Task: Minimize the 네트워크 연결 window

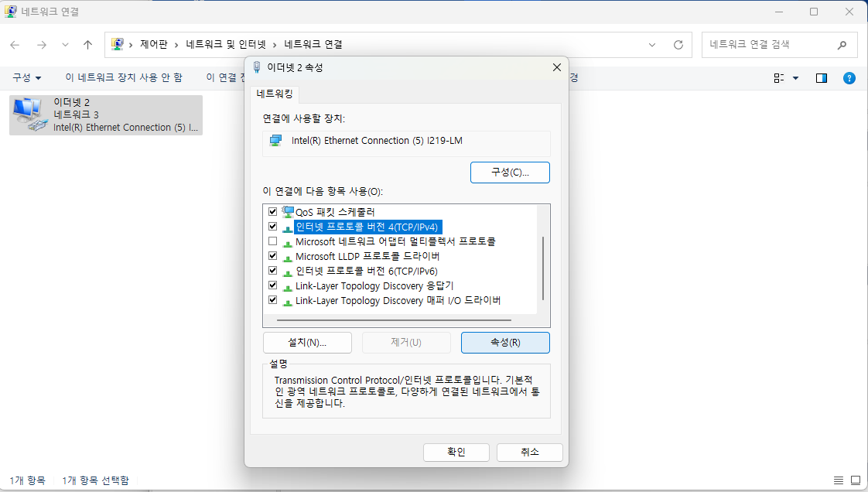Action: pyautogui.click(x=779, y=12)
